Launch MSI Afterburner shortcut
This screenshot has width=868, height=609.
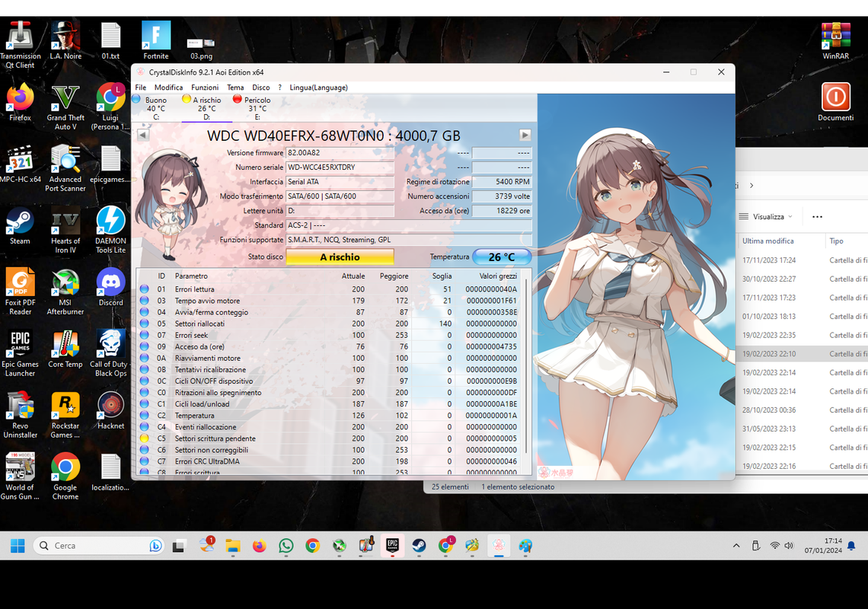click(65, 292)
